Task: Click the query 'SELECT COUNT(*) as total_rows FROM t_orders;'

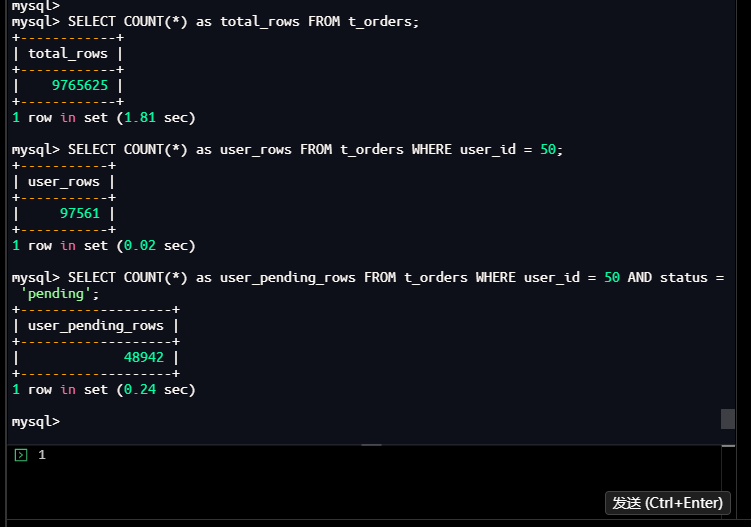Action: click(243, 22)
